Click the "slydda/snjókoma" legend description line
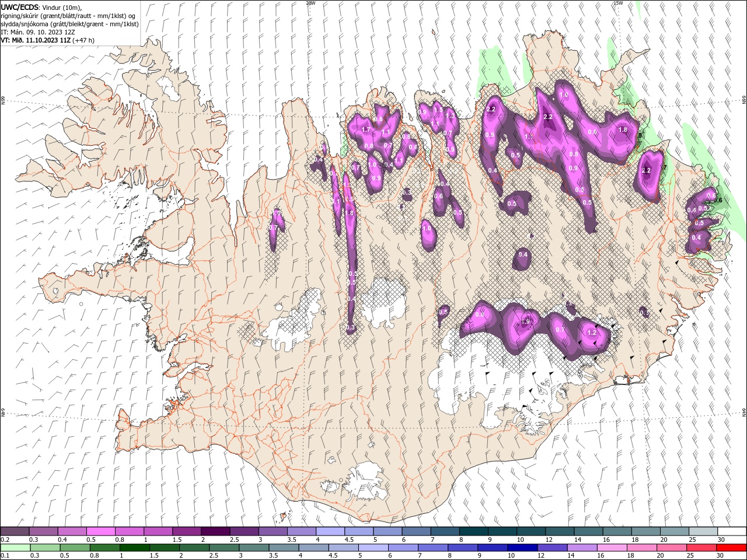Viewport: 747px width, 560px height. pos(70,24)
